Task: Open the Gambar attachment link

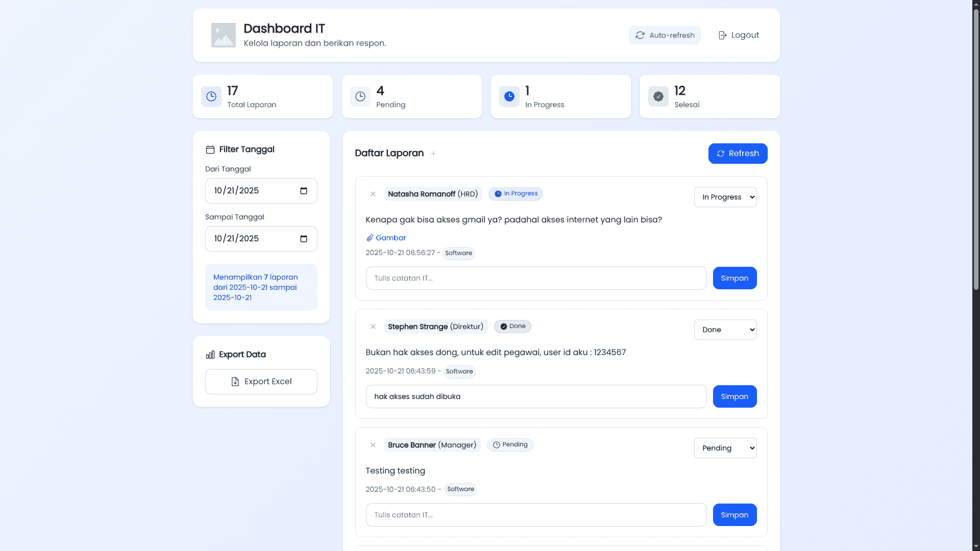Action: [x=390, y=238]
